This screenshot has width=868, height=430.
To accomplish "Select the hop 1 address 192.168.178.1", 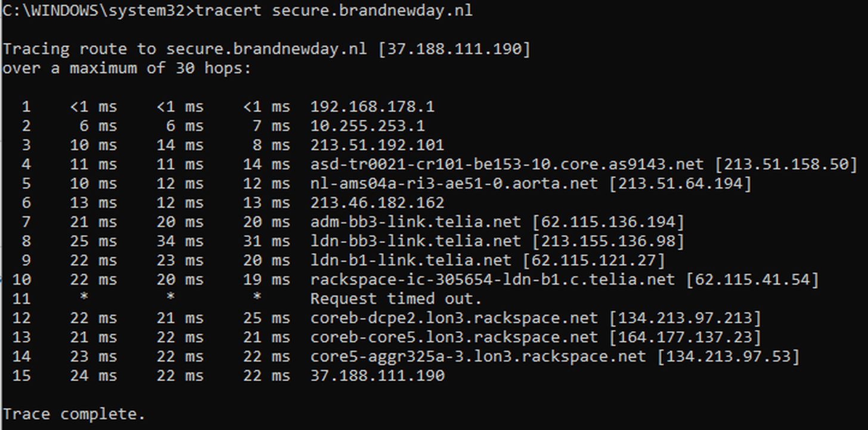I will pyautogui.click(x=373, y=107).
